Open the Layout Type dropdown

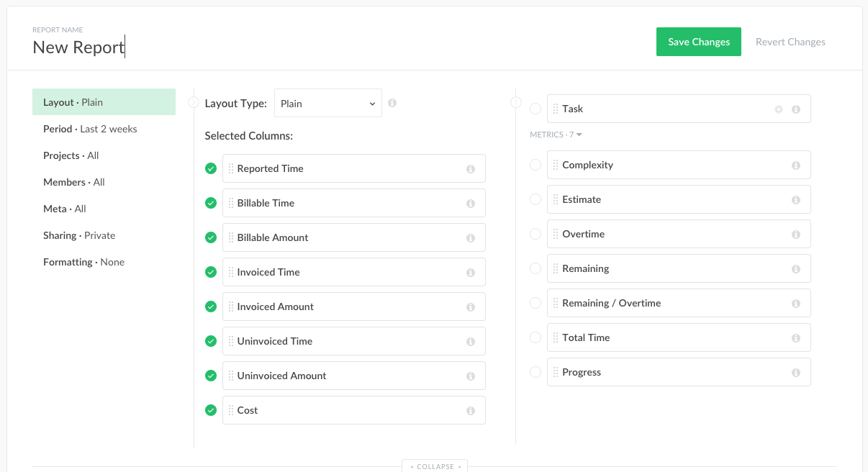(328, 104)
